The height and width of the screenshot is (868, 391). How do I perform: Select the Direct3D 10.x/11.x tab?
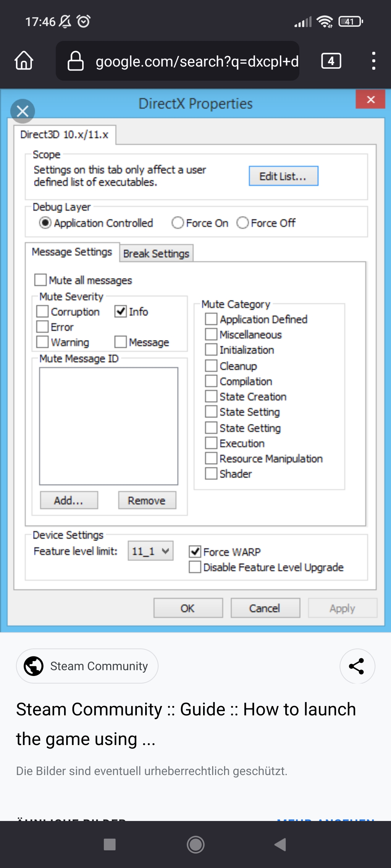[x=64, y=135]
